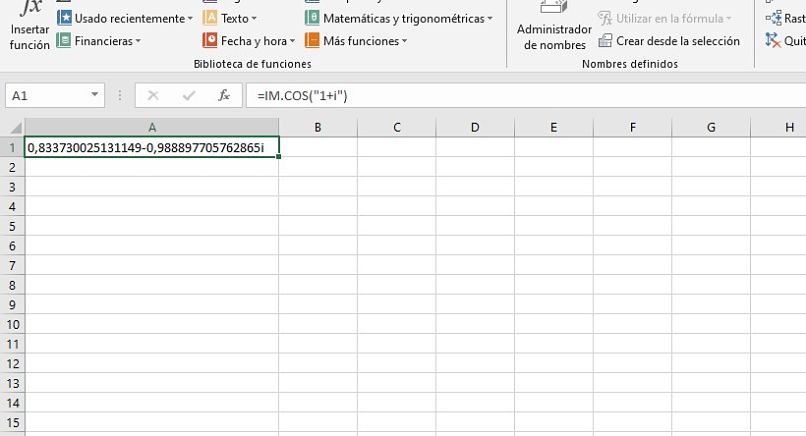Select row 12 header
The image size is (806, 436).
tap(12, 364)
